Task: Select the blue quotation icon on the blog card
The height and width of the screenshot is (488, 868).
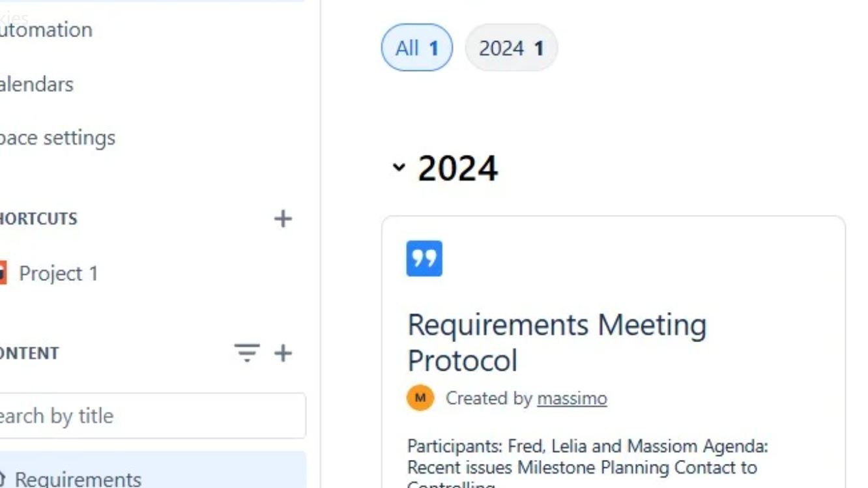Action: click(x=424, y=259)
